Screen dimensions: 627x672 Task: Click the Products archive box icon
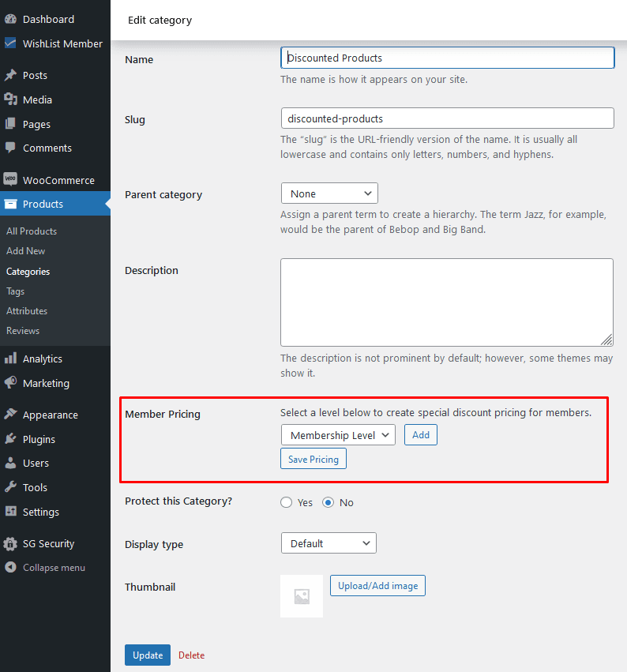[x=11, y=204]
